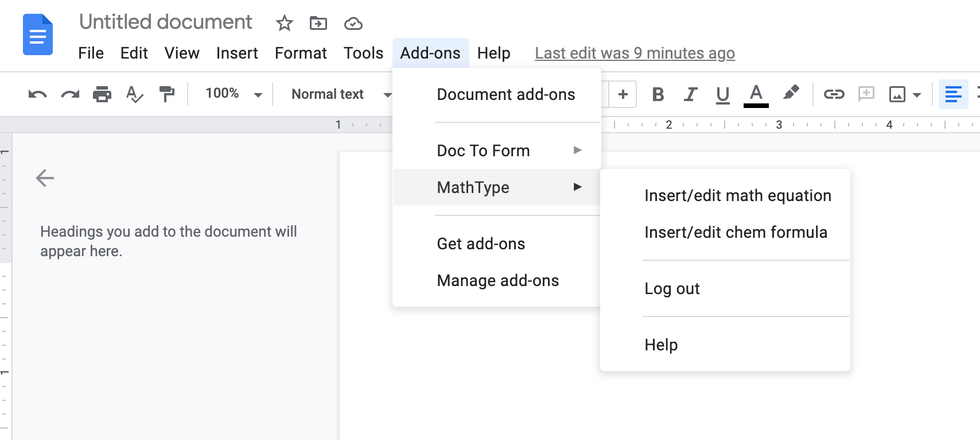
Task: Open the 100% zoom dropdown
Action: click(x=233, y=94)
